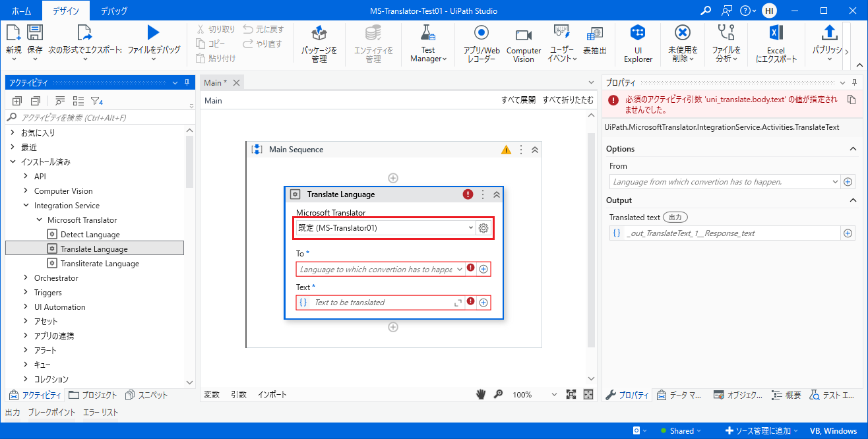Click the Table Extraction (表抽出) icon
This screenshot has height=439, width=868.
(x=595, y=33)
